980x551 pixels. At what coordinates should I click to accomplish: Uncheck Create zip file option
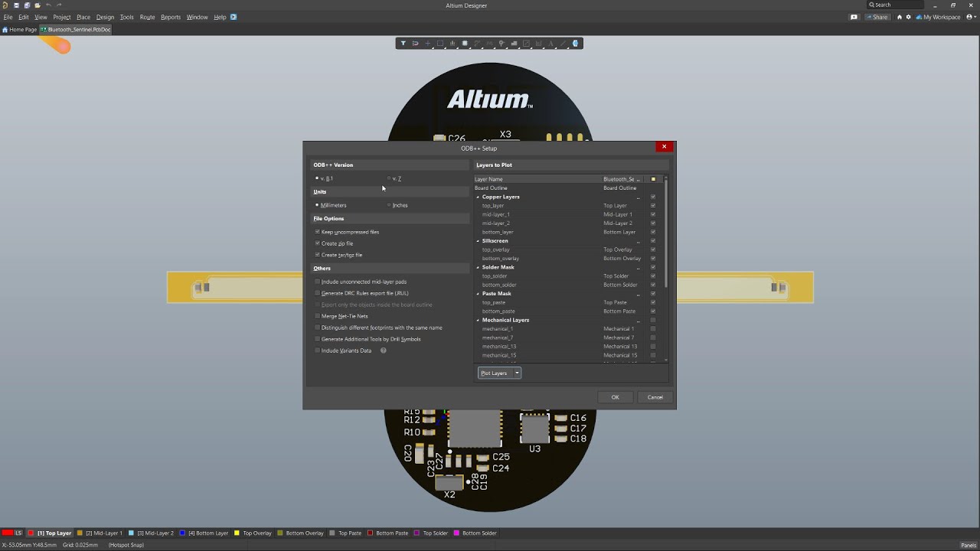[x=318, y=243]
